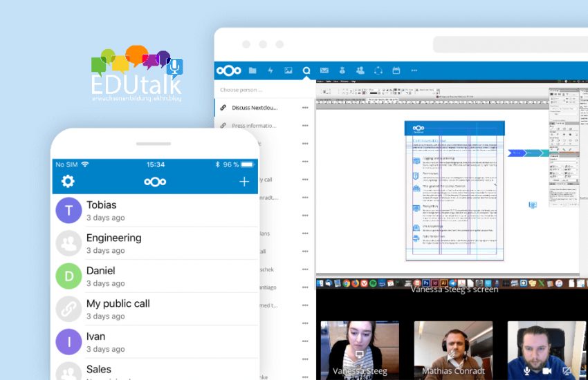Tap the Engineering group avatar
Screen dimensions: 588x380
pos(68,243)
